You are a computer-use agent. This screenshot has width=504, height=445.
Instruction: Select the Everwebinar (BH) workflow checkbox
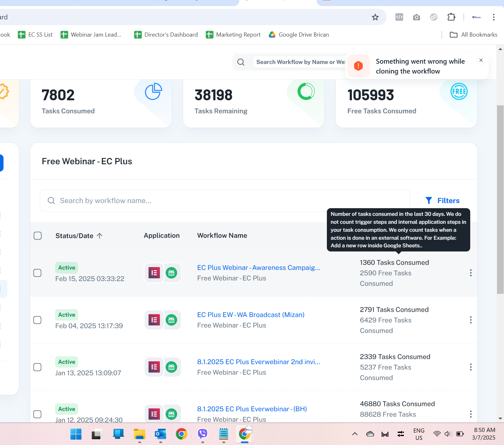click(x=37, y=414)
